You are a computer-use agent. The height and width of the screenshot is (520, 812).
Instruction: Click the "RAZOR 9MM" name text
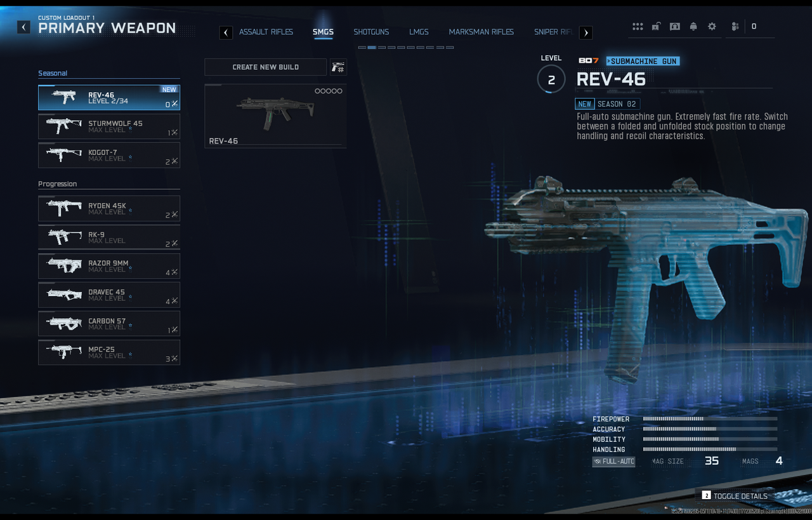108,263
